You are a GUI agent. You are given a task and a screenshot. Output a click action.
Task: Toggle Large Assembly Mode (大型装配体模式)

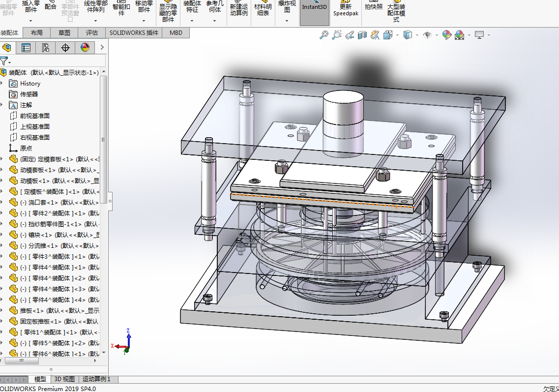(396, 13)
